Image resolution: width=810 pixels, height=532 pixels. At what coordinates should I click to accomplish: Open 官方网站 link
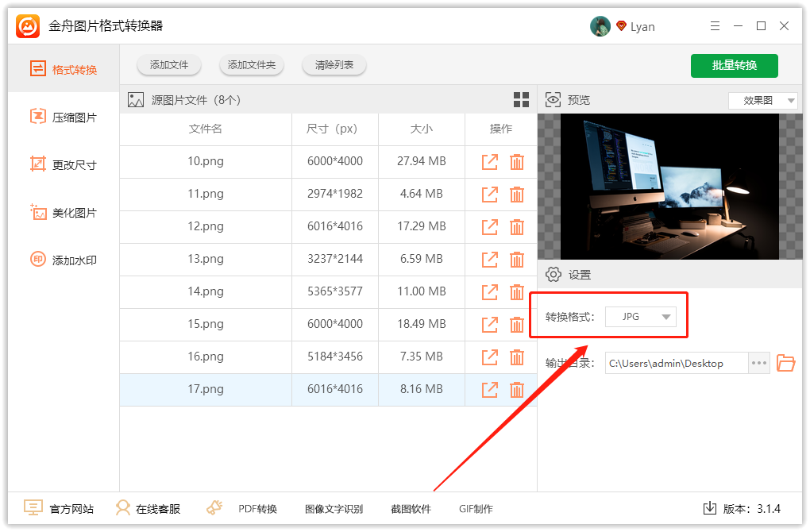tap(59, 509)
